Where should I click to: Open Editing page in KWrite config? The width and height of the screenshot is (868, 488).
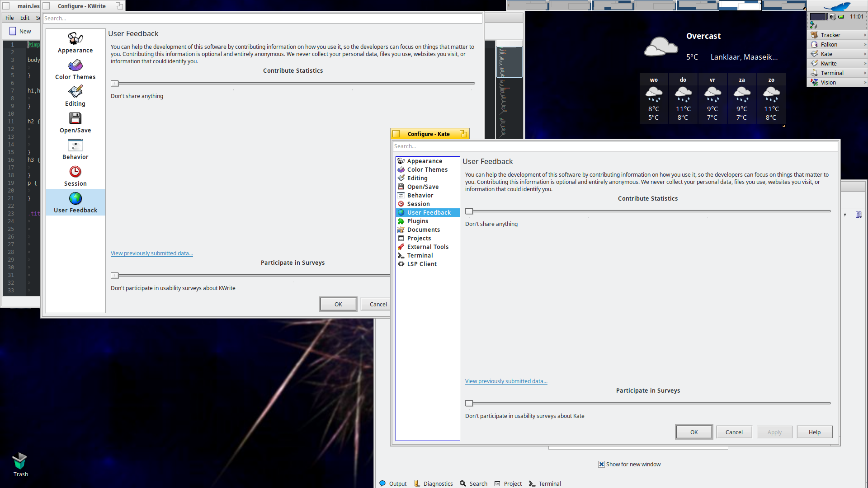[75, 96]
